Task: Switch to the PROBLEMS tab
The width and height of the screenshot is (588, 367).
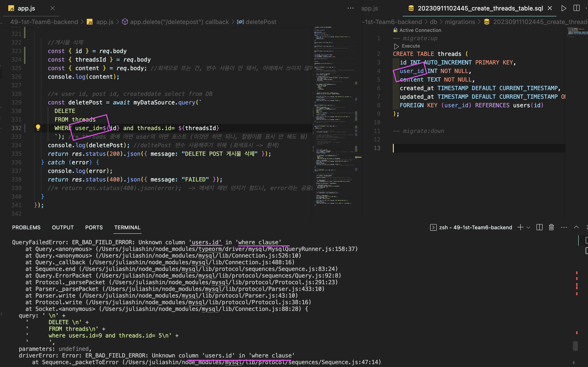Action: pyautogui.click(x=26, y=227)
